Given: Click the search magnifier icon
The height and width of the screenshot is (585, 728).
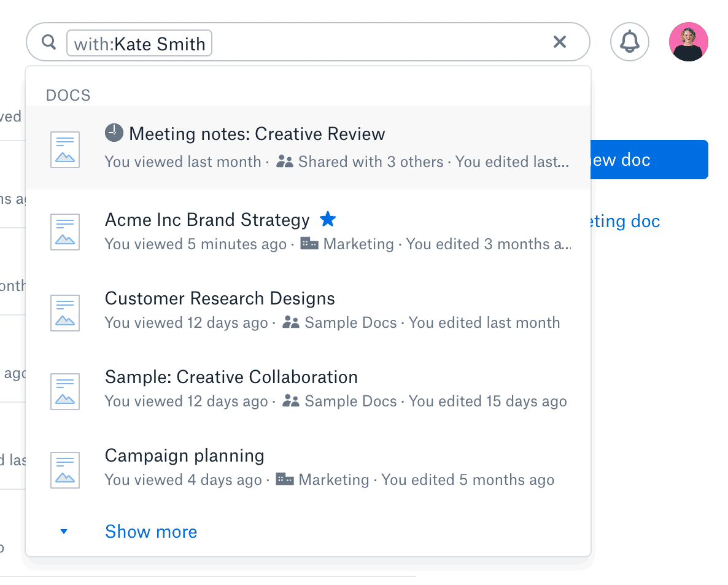Looking at the screenshot, I should (x=48, y=42).
